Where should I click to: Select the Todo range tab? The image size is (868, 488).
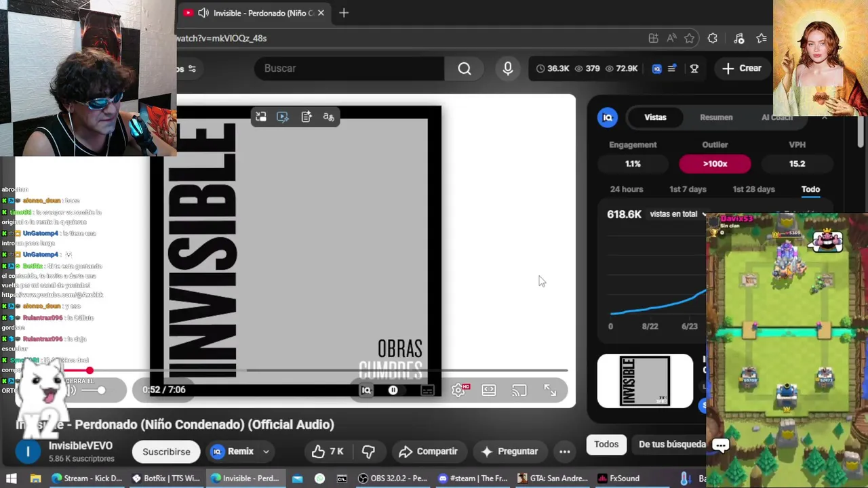[810, 189]
